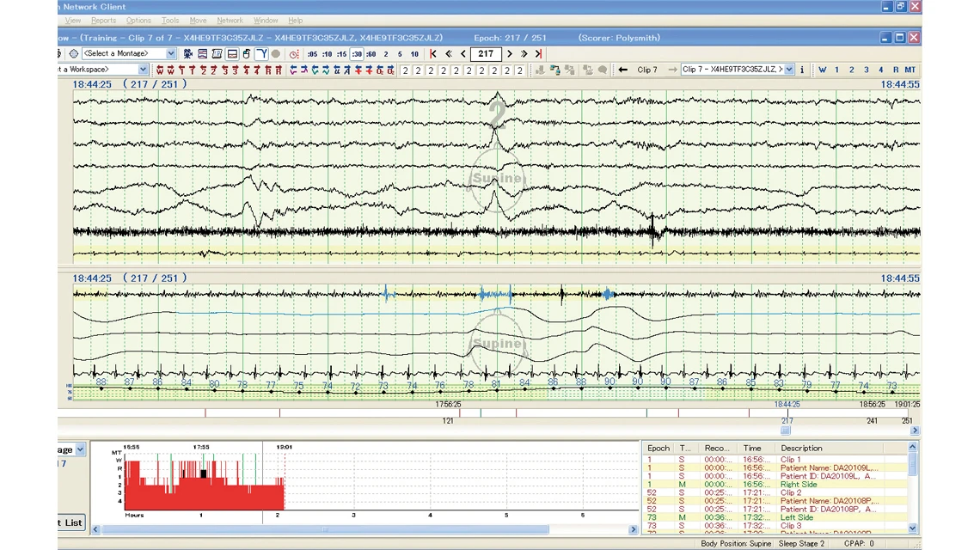Image resolution: width=980 pixels, height=550 pixels.
Task: Score the epoch as Wake (W)
Action: pos(822,70)
